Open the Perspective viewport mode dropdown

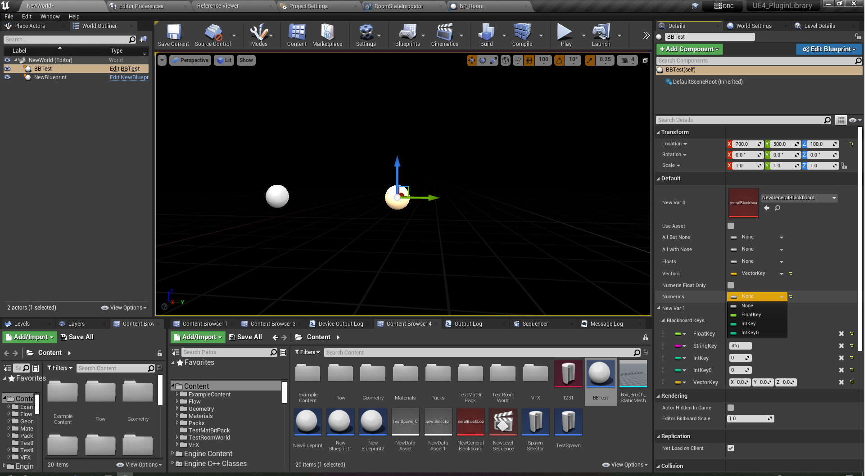coord(190,60)
